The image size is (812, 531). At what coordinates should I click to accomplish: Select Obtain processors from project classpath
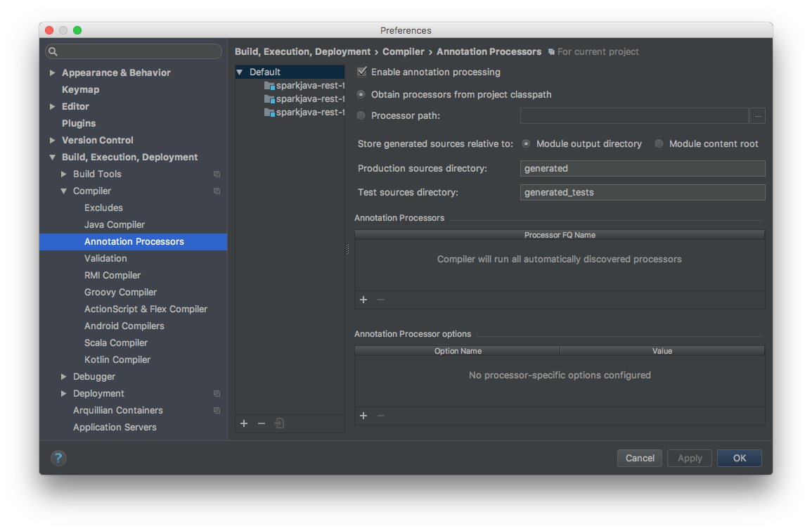361,94
